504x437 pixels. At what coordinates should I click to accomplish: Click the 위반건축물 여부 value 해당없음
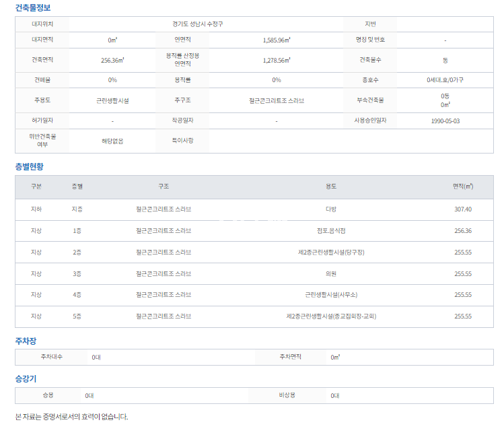(x=112, y=141)
